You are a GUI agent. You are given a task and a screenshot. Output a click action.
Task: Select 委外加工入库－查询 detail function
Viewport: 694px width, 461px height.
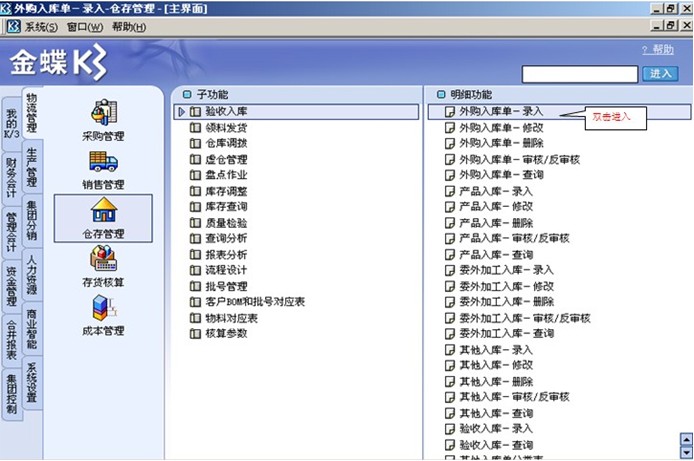[506, 333]
